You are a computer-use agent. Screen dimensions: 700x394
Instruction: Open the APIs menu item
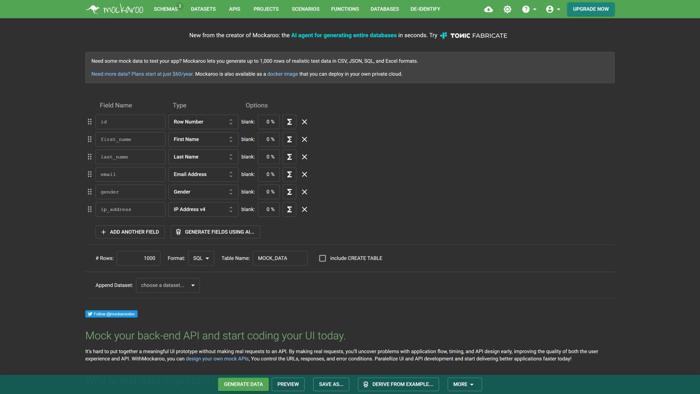pyautogui.click(x=234, y=9)
